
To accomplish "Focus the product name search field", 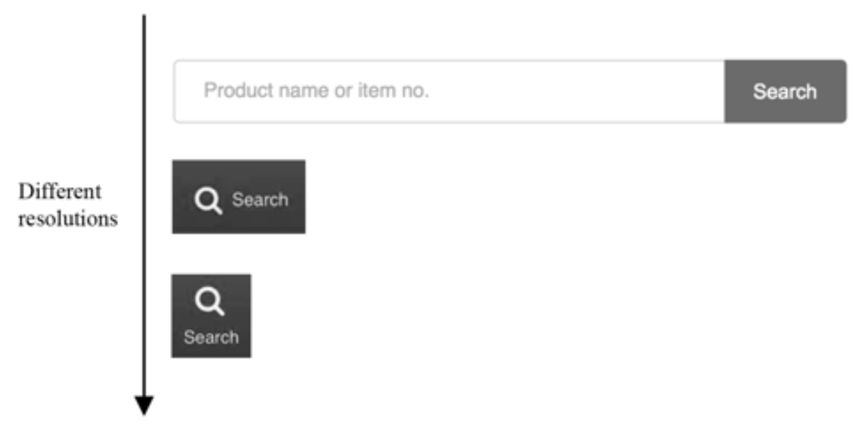I will (x=448, y=91).
